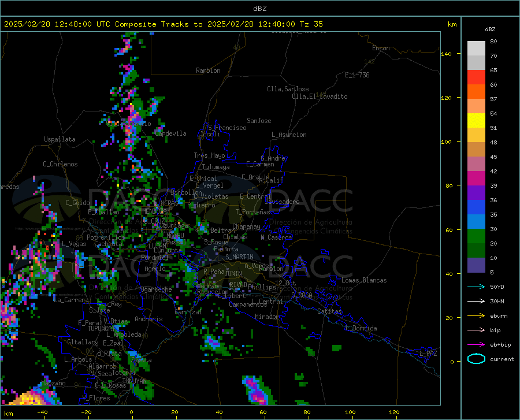Click the 54 dBZ yellow swatch

pos(476,120)
